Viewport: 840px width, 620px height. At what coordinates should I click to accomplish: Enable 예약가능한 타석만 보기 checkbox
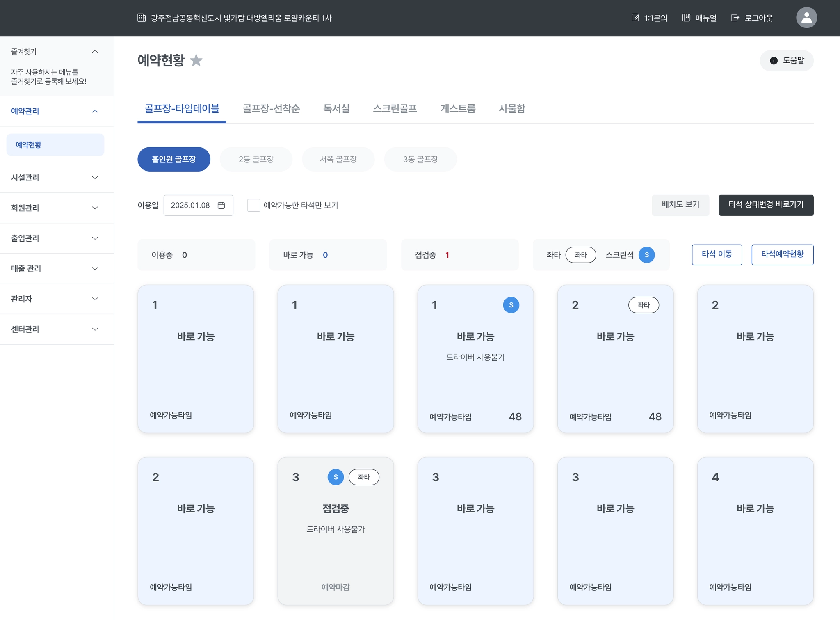pos(253,205)
